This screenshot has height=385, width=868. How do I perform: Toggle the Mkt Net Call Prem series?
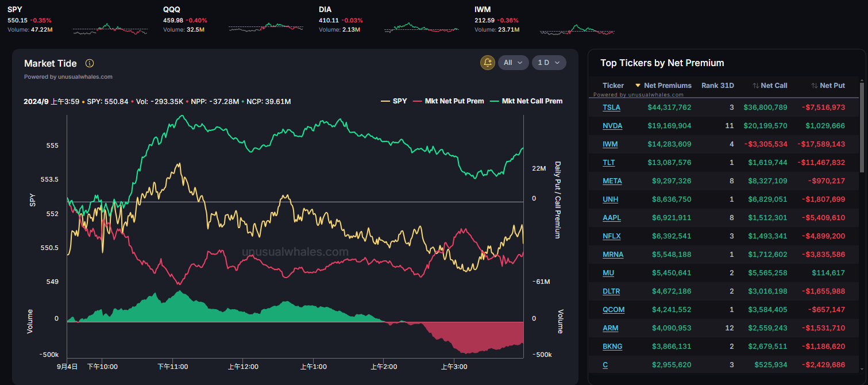[x=526, y=101]
